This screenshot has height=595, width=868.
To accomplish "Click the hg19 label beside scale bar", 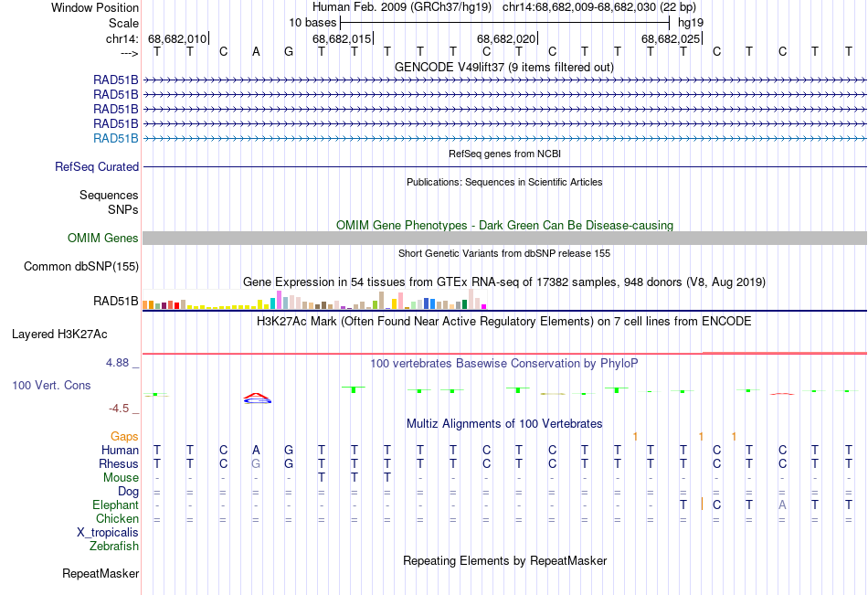I will 691,23.
